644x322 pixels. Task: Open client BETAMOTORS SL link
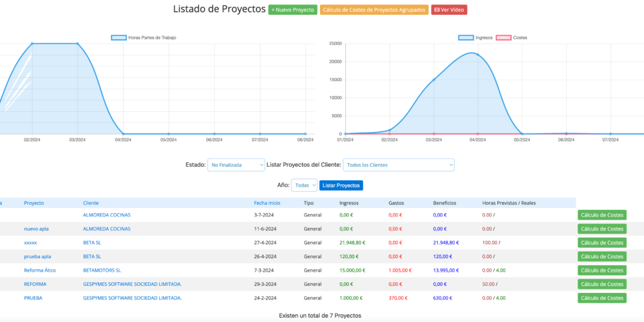pos(102,270)
